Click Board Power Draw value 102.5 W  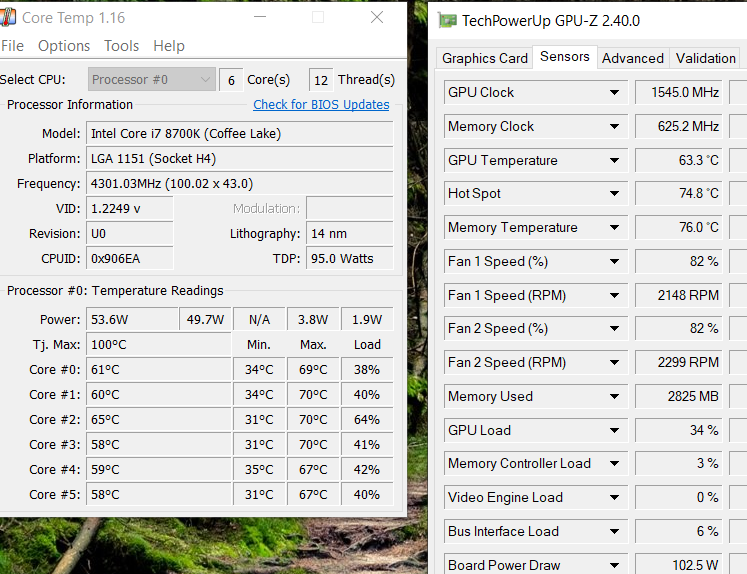679,565
